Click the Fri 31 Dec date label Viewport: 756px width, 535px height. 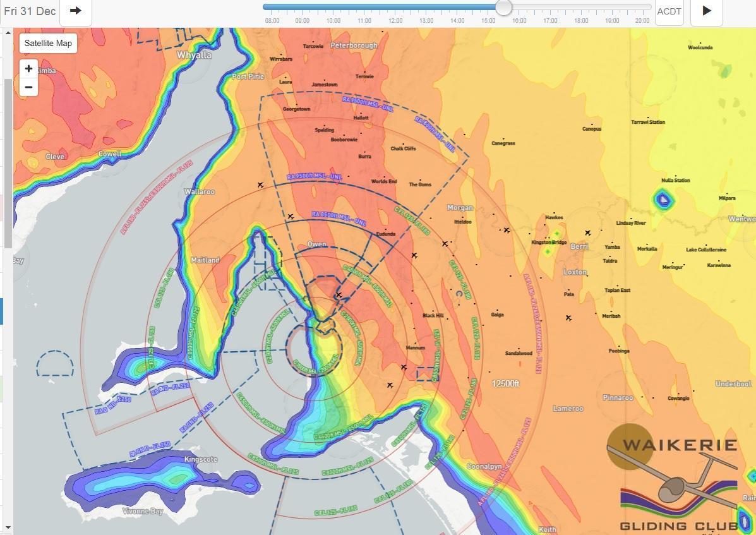29,11
